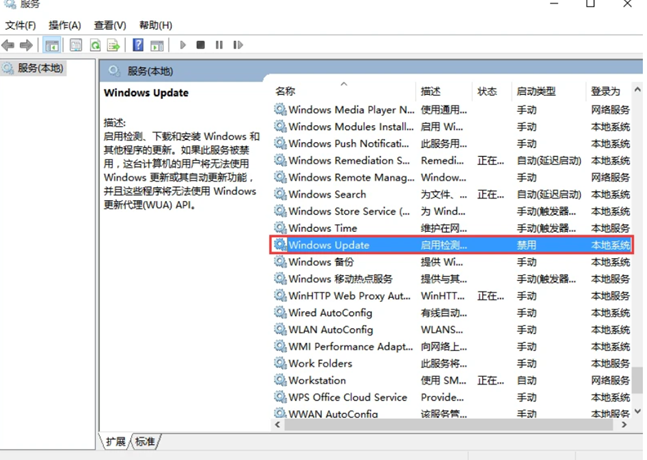
Task: Select the Windows Push Notificati... service
Action: [x=452, y=144]
